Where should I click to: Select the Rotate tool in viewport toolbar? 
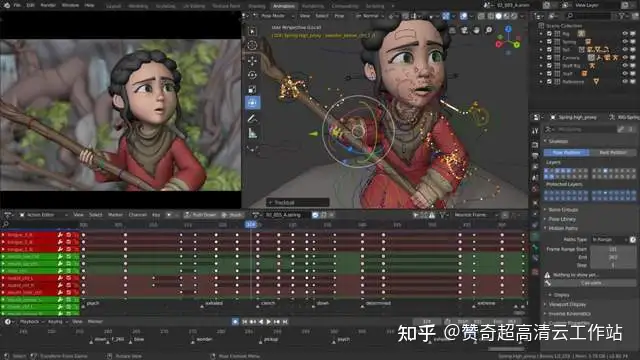pyautogui.click(x=252, y=75)
